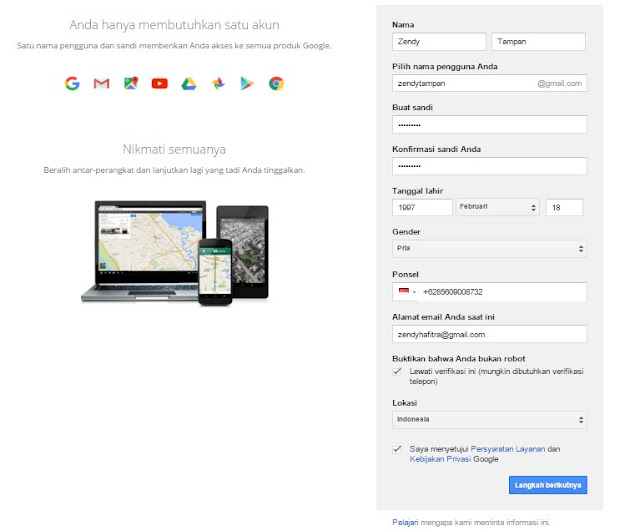The width and height of the screenshot is (640, 531).
Task: Click the 'Tanggal lahir' label
Action: [418, 191]
